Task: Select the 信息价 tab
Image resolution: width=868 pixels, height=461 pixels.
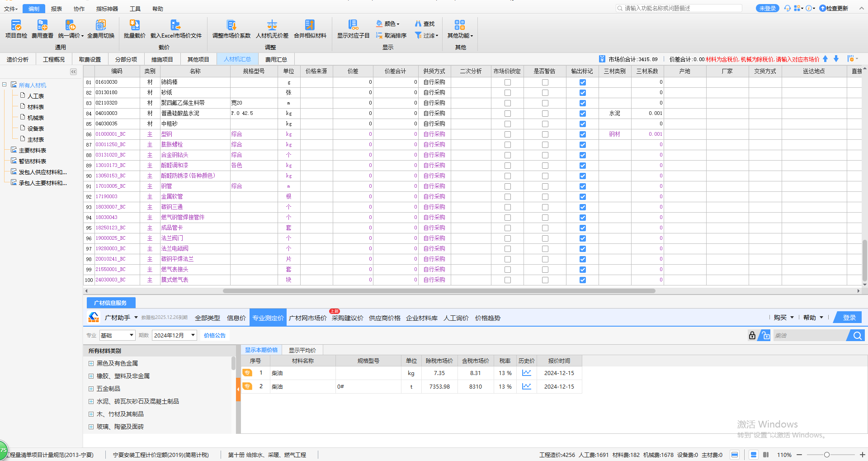Action: [x=236, y=318]
